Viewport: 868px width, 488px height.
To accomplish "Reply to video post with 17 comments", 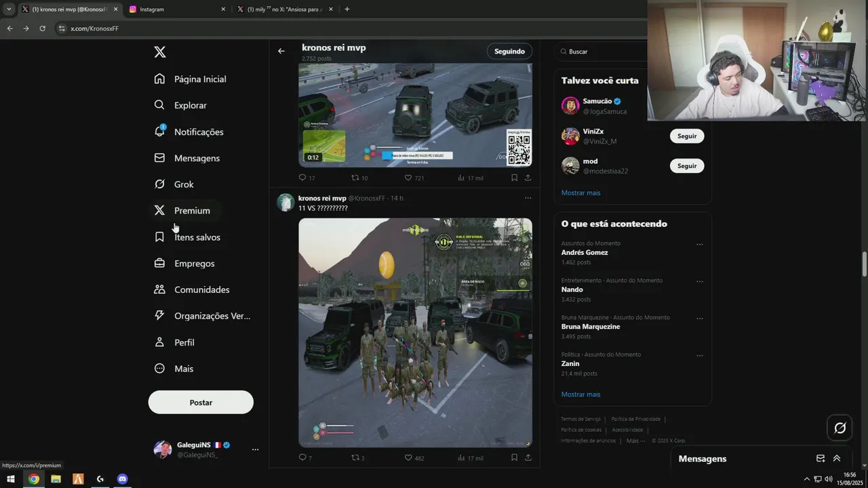I will (x=302, y=178).
